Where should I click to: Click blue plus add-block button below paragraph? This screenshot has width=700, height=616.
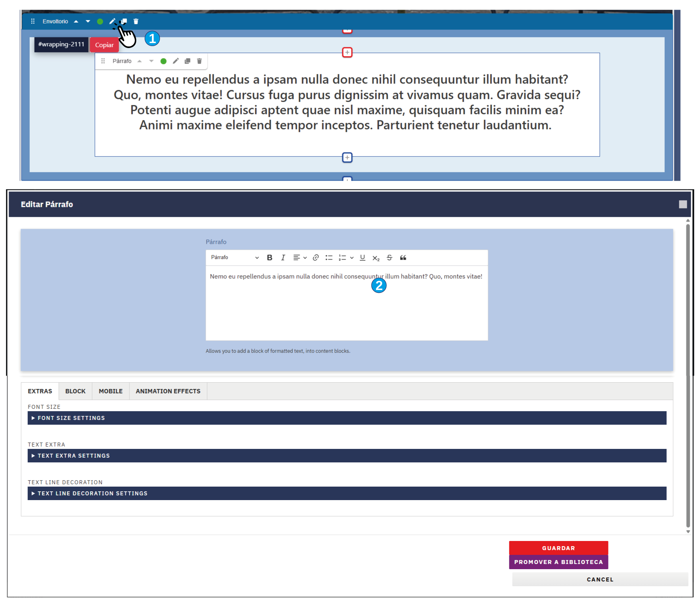point(347,158)
